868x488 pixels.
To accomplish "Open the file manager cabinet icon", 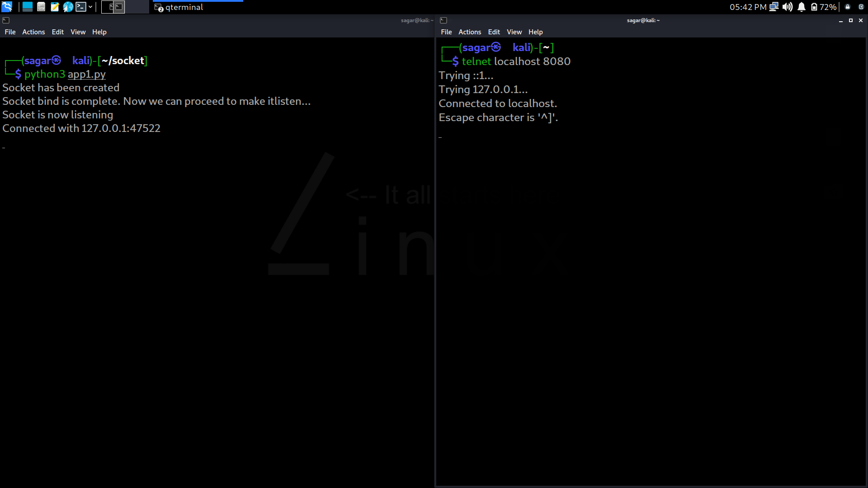I will 41,7.
